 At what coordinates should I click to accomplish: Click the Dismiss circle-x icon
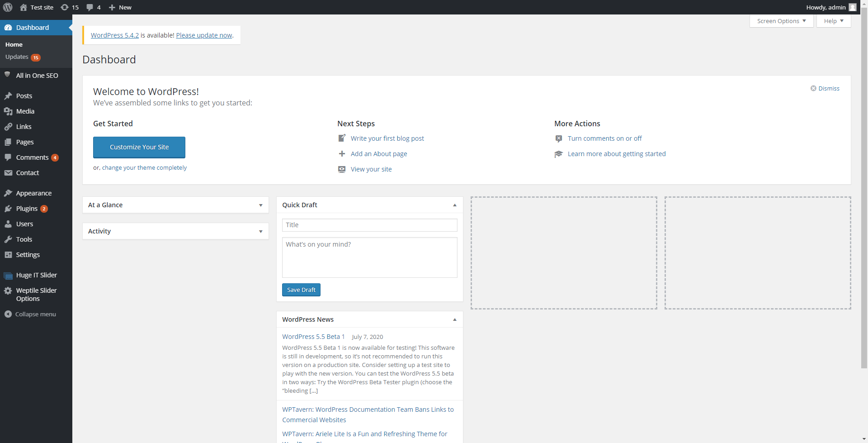pyautogui.click(x=813, y=88)
